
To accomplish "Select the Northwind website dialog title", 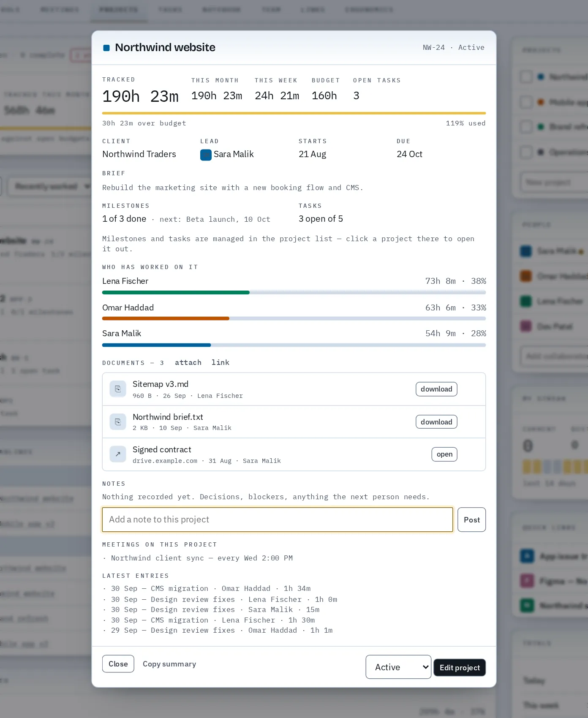I will click(165, 47).
